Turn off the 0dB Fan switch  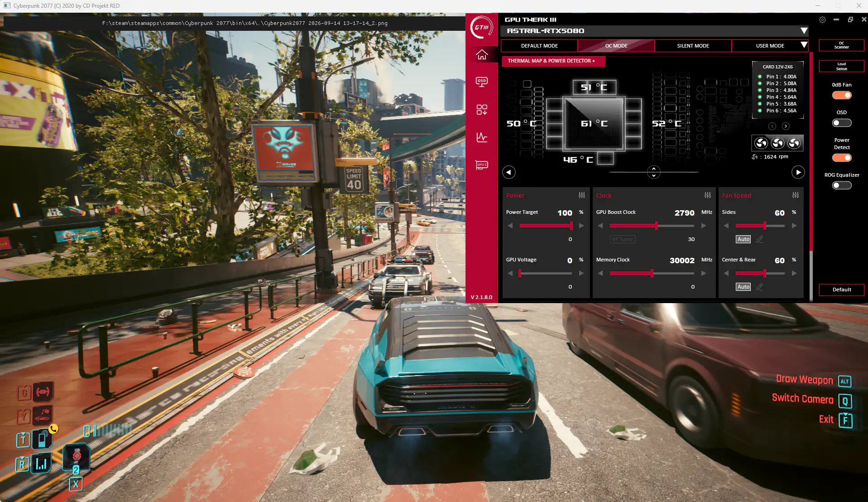tap(842, 95)
